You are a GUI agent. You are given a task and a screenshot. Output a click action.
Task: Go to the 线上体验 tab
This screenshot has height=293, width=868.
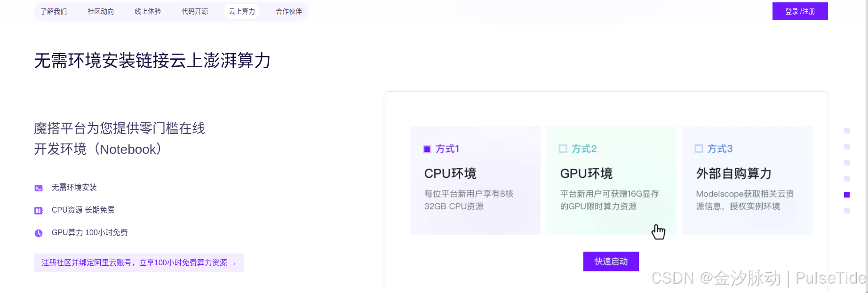click(x=148, y=11)
